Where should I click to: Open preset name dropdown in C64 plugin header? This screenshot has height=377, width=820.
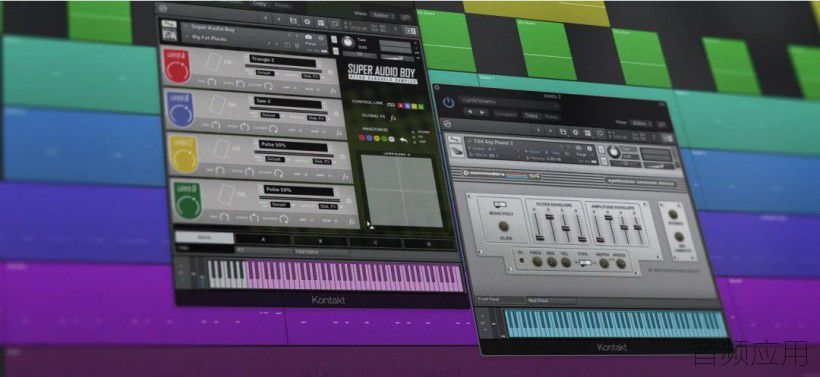[509, 101]
